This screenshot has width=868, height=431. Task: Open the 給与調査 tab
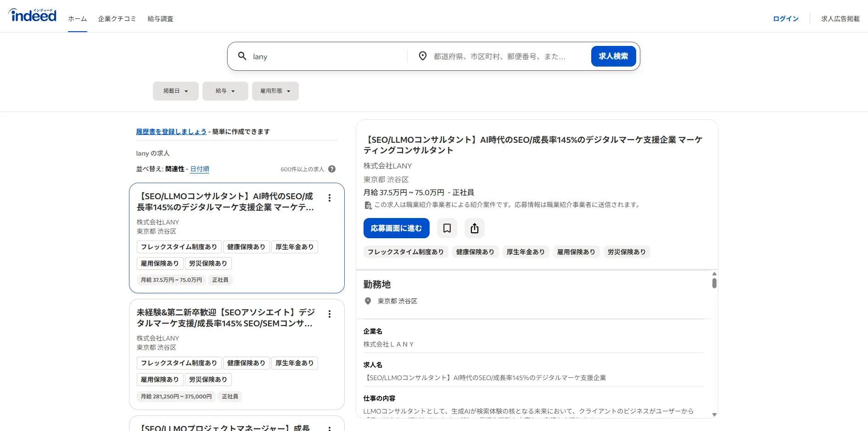point(161,19)
